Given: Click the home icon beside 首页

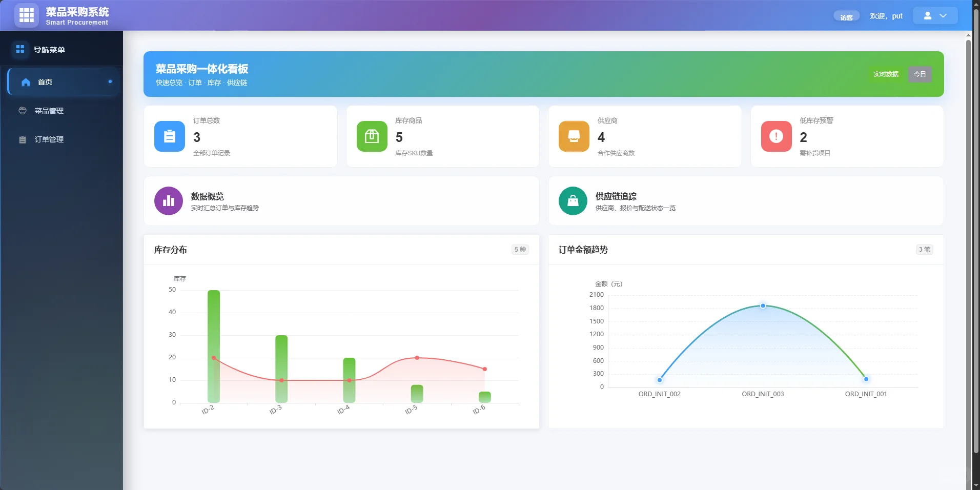Looking at the screenshot, I should click(x=26, y=82).
